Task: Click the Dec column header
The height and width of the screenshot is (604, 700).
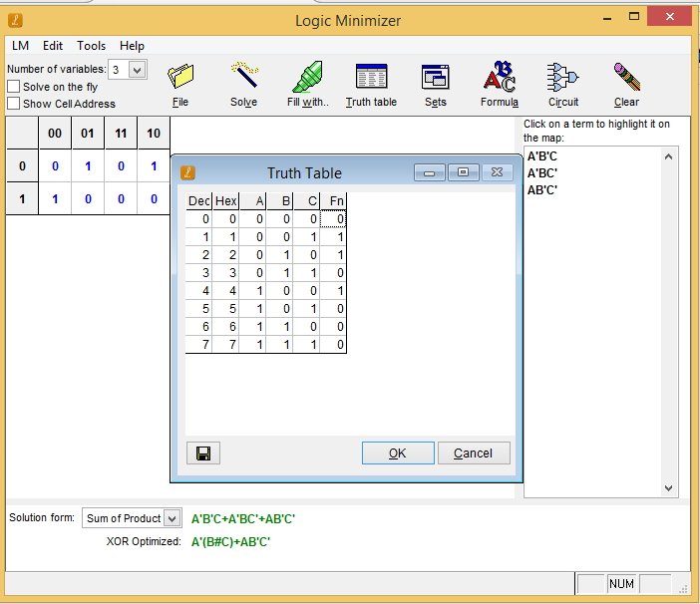Action: tap(198, 201)
